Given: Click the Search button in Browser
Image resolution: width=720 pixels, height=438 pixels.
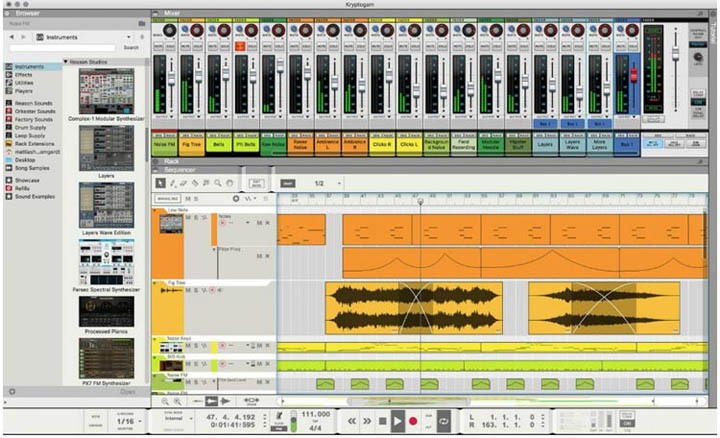Looking at the screenshot, I should [131, 47].
